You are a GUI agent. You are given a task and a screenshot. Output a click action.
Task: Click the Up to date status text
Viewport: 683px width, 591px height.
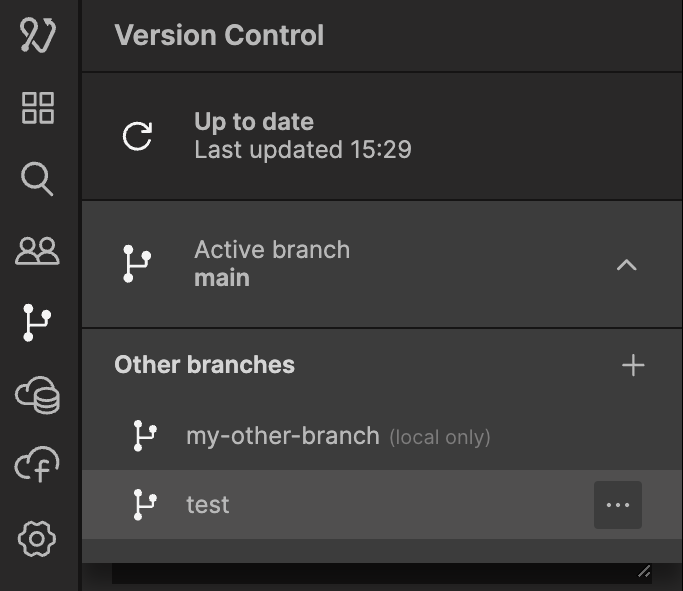point(254,122)
